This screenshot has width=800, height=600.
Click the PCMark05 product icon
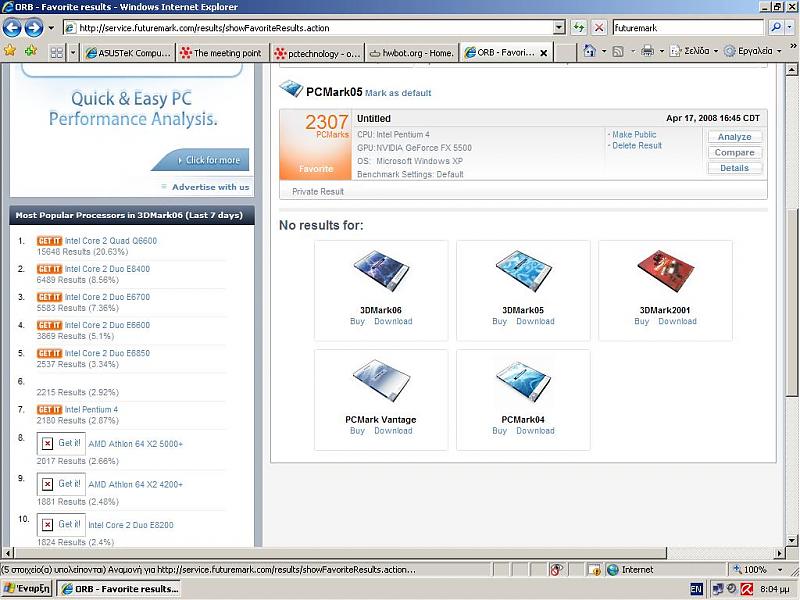291,89
